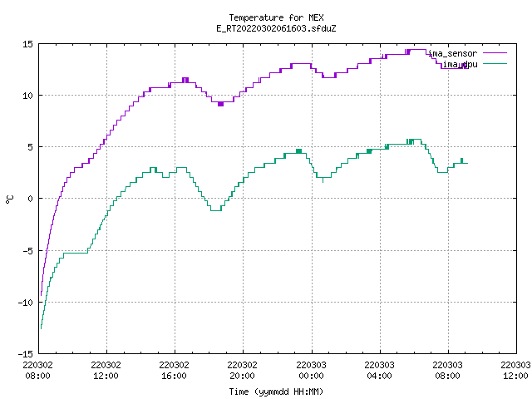The width and height of the screenshot is (532, 399).
Task: Click the x-axis tick label 220302 12:00
Action: (106, 371)
